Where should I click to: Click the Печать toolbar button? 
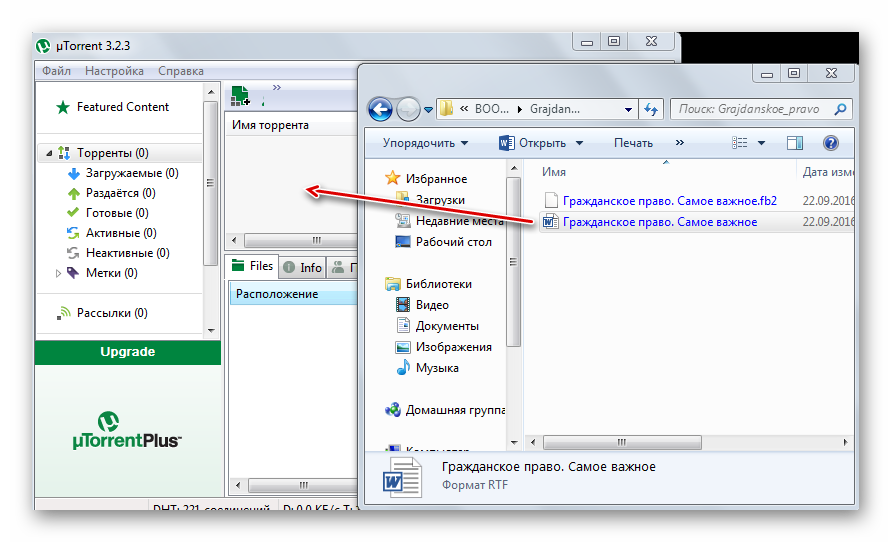pos(633,143)
